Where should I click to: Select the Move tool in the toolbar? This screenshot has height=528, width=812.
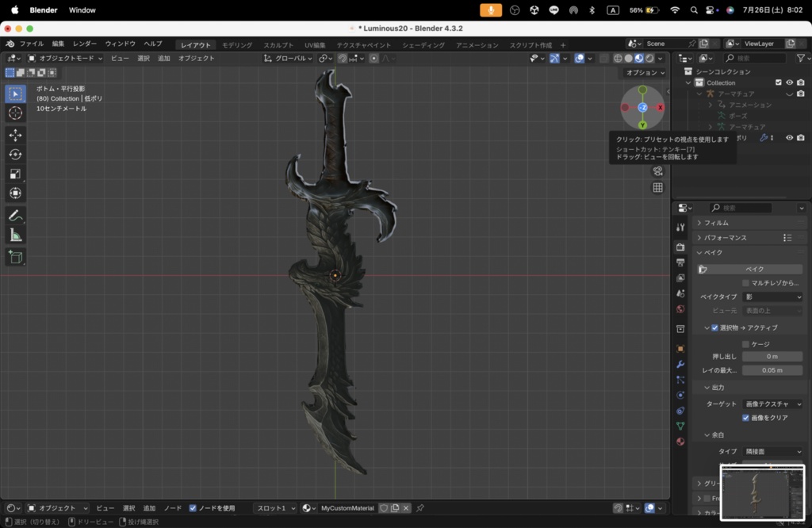coord(16,135)
